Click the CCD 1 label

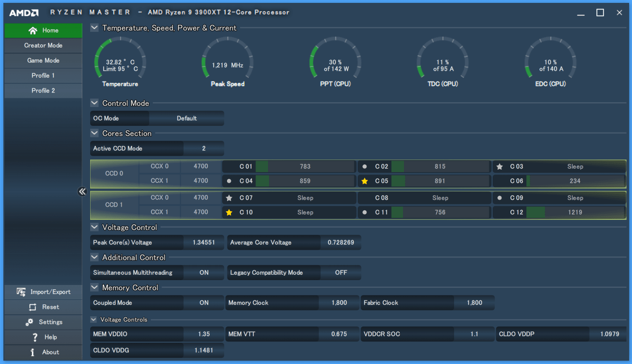pyautogui.click(x=114, y=205)
